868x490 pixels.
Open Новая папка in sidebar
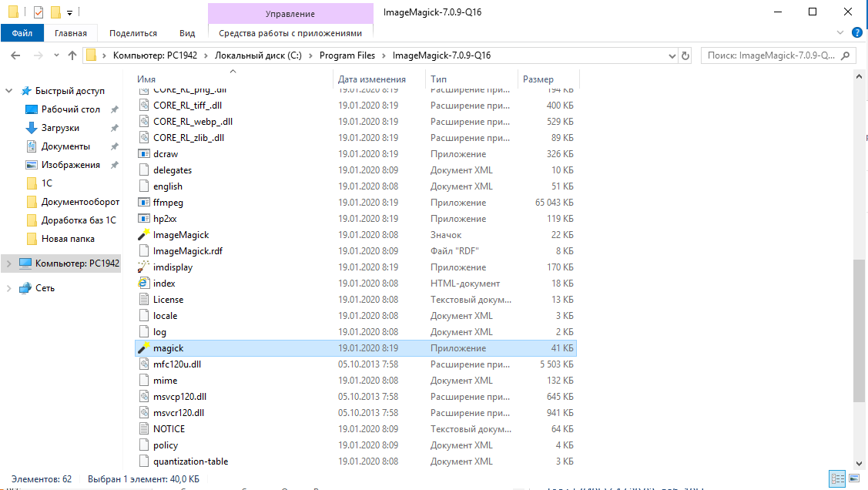pos(68,239)
